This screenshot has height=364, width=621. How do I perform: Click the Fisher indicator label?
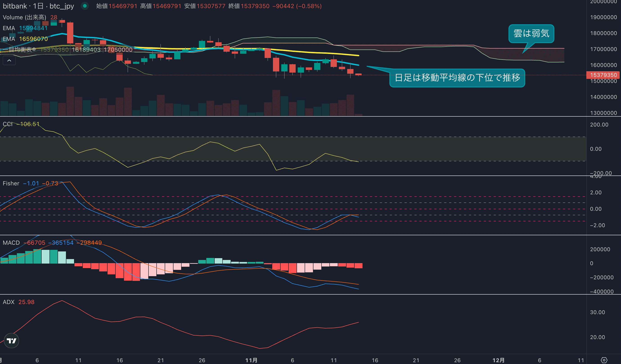tap(11, 183)
